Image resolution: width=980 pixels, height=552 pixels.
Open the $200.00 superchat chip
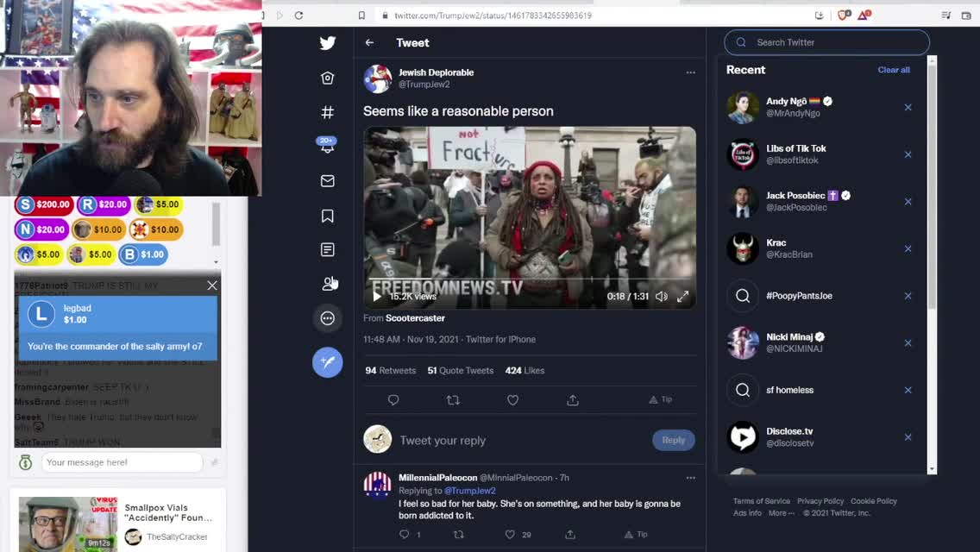click(44, 204)
